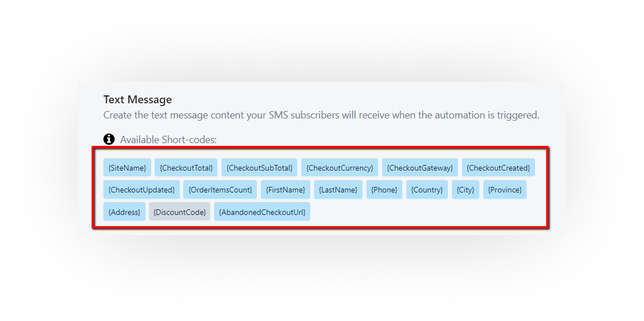
Task: Click the {CheckoutUpdated} short-code tag
Action: [x=142, y=190]
